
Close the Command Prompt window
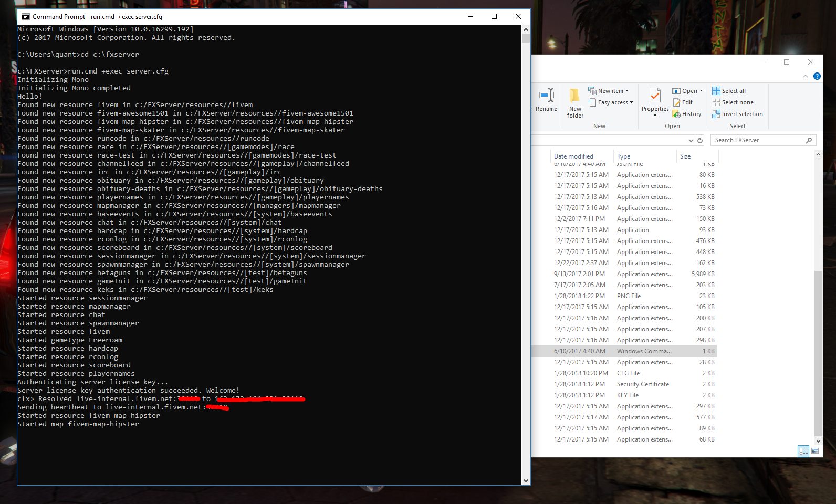[518, 17]
